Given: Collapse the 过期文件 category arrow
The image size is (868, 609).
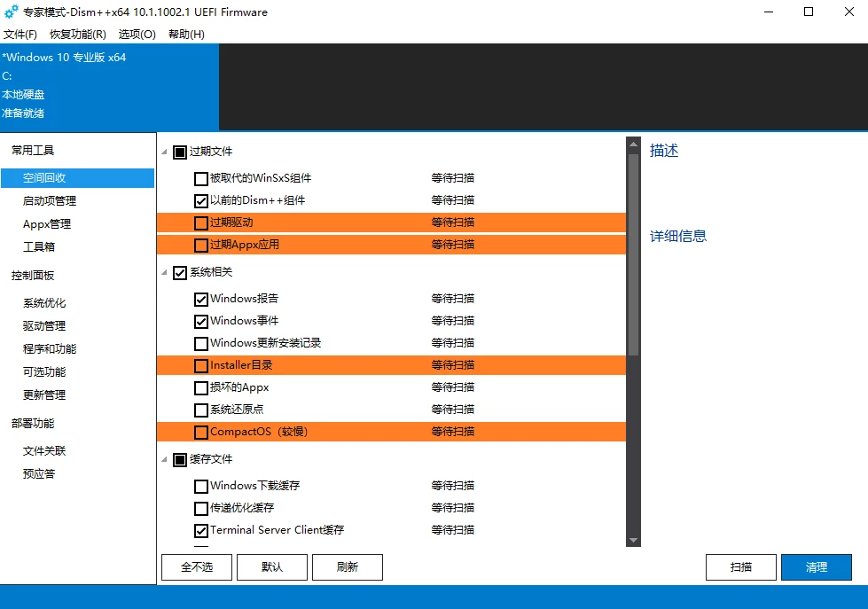Looking at the screenshot, I should (165, 152).
